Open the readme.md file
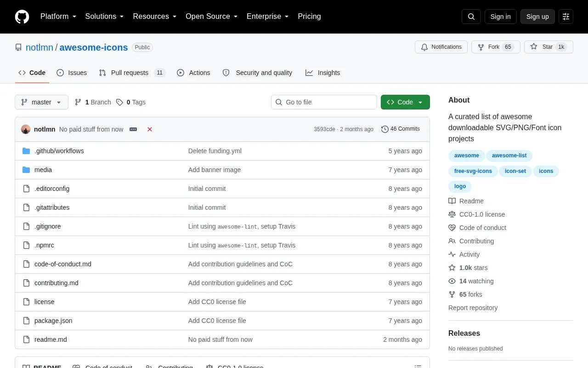Viewport: 588px width, 368px height. [x=51, y=339]
